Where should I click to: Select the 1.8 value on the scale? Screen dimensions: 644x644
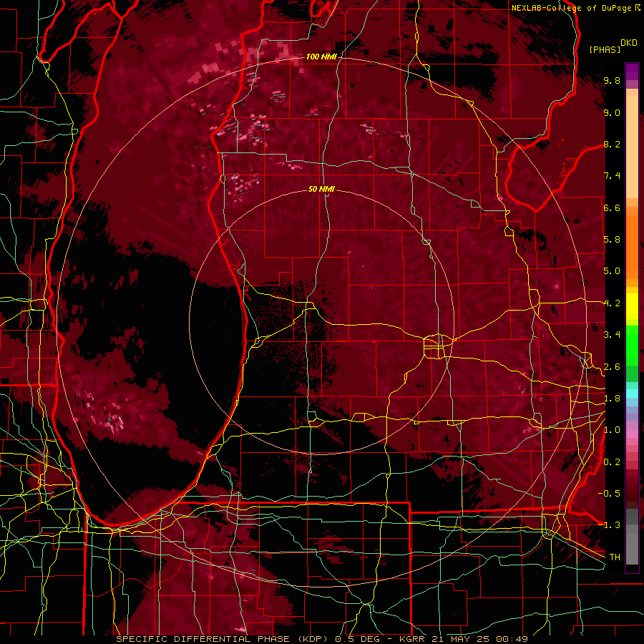tap(612, 399)
